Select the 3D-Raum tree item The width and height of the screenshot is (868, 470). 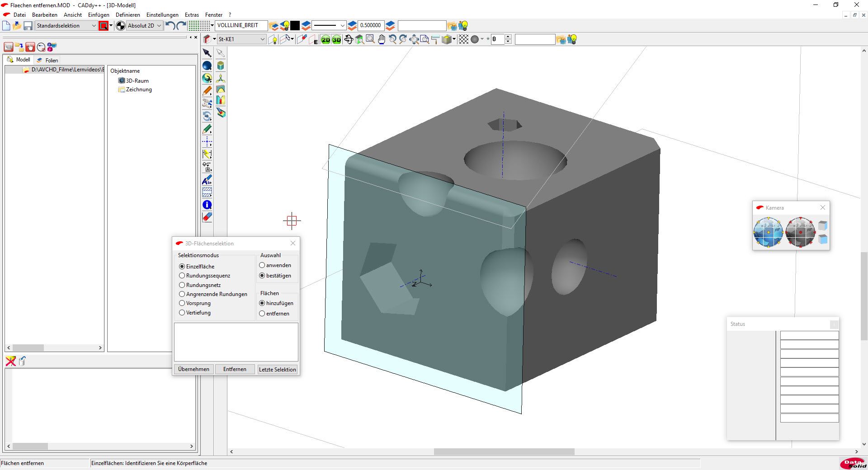pos(133,81)
